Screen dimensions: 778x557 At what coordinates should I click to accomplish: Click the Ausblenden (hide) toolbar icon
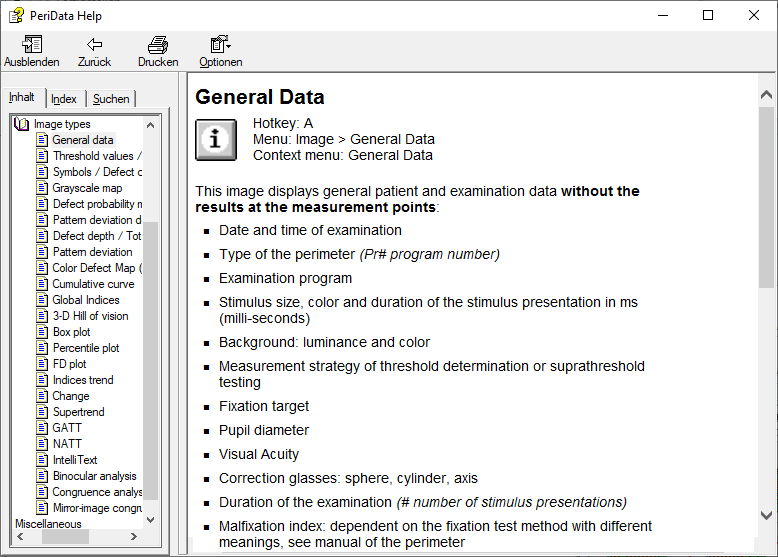32,45
